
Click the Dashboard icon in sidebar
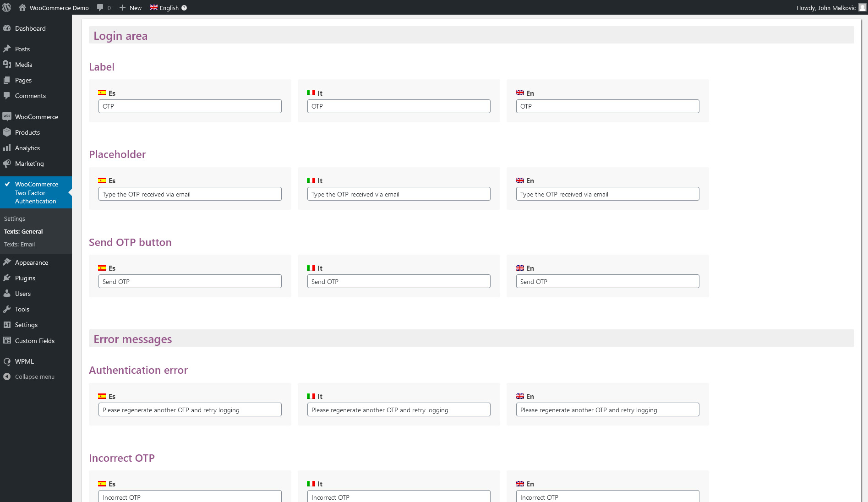tap(7, 28)
